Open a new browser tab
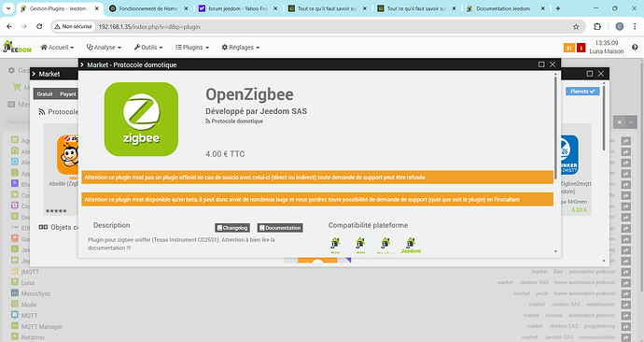Viewport: 644px width, 342px height. (x=558, y=8)
